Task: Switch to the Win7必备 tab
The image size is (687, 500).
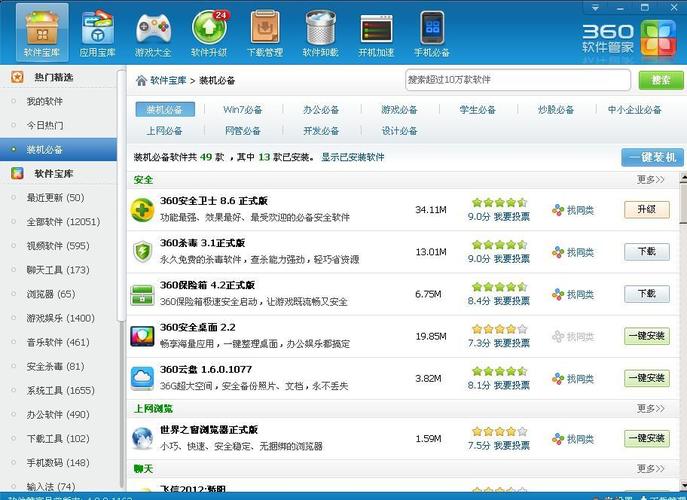Action: pos(243,110)
